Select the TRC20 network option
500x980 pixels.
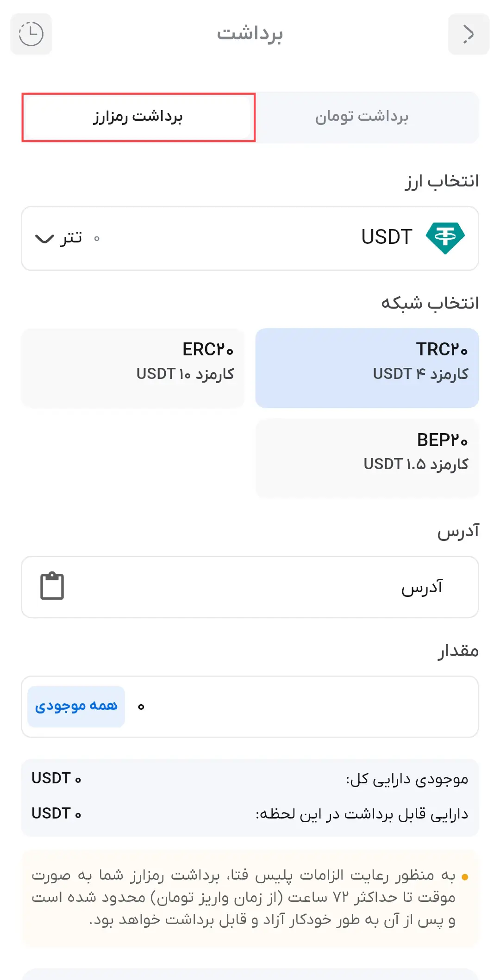pos(367,368)
